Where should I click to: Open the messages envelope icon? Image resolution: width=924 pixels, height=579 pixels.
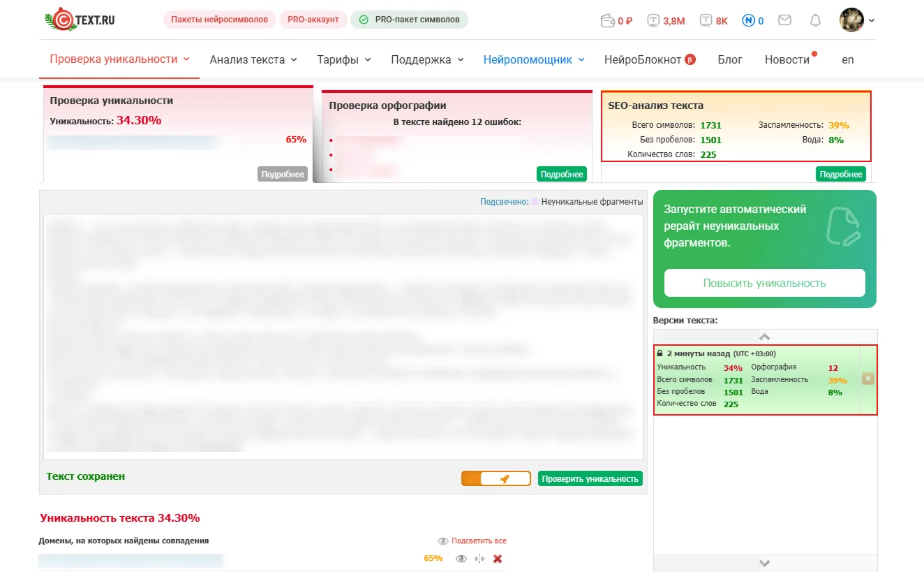click(784, 20)
